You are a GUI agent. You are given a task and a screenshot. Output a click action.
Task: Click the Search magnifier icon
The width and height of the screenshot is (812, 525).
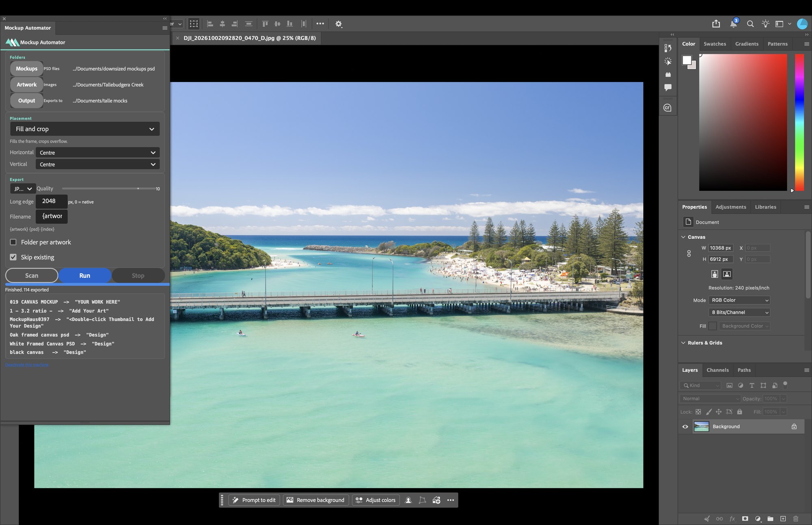750,24
